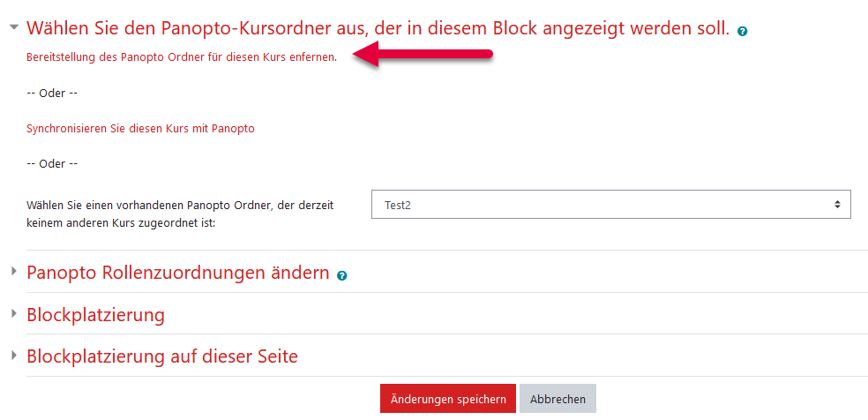Image resolution: width=868 pixels, height=420 pixels.
Task: Collapse the Panopto-Kursordner section triangle
Action: [14, 26]
